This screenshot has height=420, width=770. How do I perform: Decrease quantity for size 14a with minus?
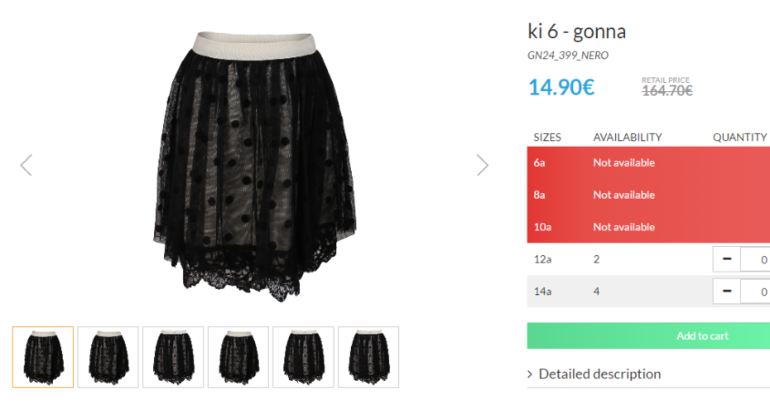click(727, 291)
